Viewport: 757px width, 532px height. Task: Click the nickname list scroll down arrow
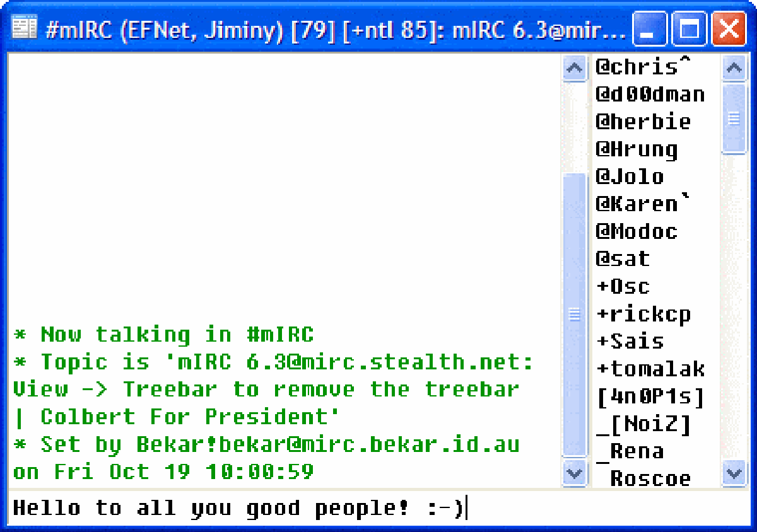pyautogui.click(x=733, y=473)
